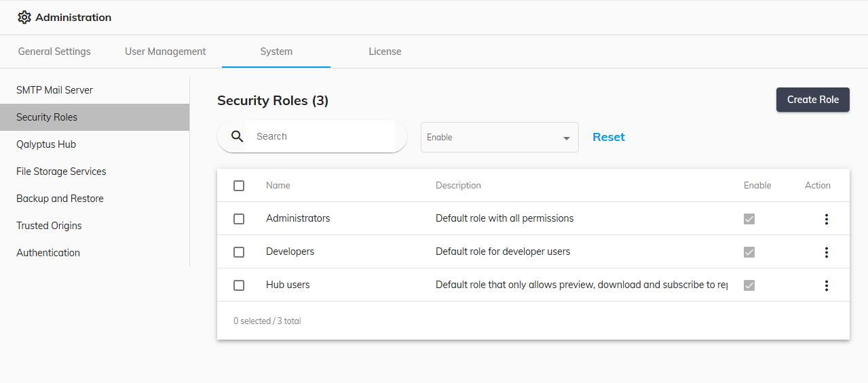Click the Hub users role name

pyautogui.click(x=288, y=285)
